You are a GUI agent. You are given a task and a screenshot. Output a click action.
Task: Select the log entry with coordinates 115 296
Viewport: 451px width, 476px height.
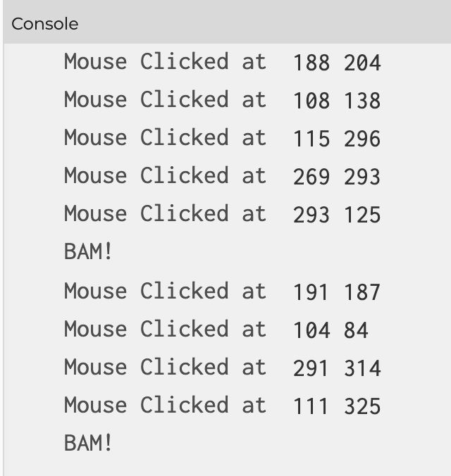pyautogui.click(x=223, y=138)
